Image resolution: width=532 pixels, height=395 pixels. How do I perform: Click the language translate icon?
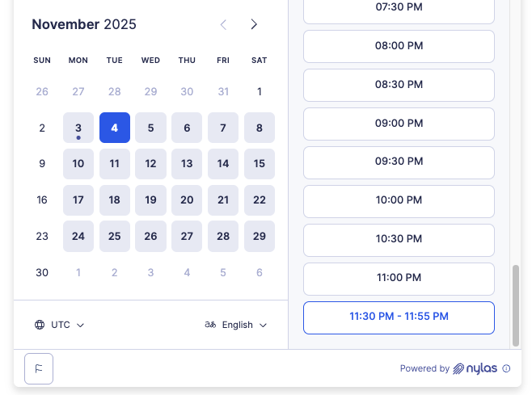210,325
